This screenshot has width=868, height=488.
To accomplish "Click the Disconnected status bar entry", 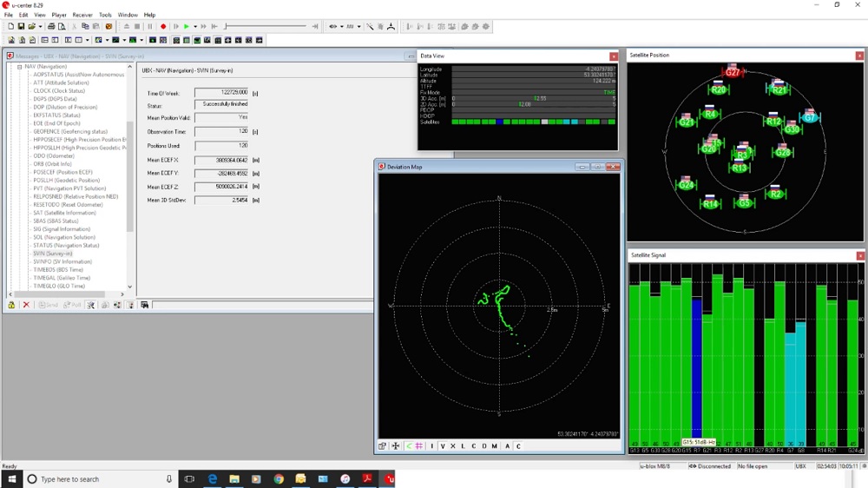I will 710,466.
